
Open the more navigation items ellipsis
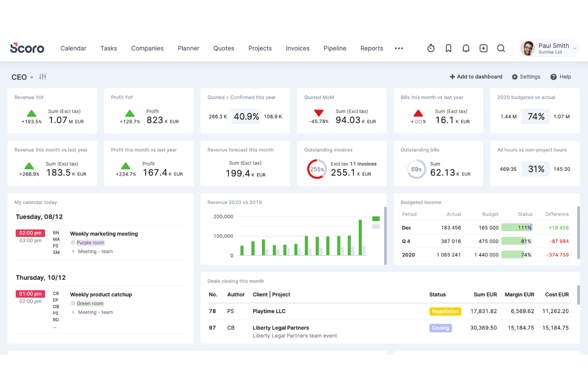pyautogui.click(x=399, y=48)
